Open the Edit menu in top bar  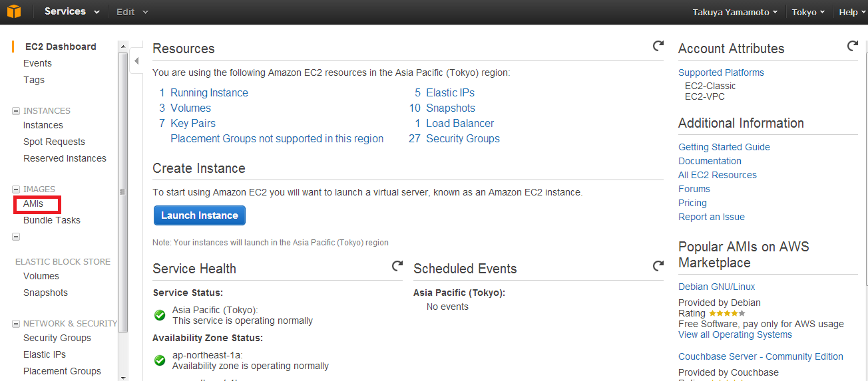coord(132,12)
